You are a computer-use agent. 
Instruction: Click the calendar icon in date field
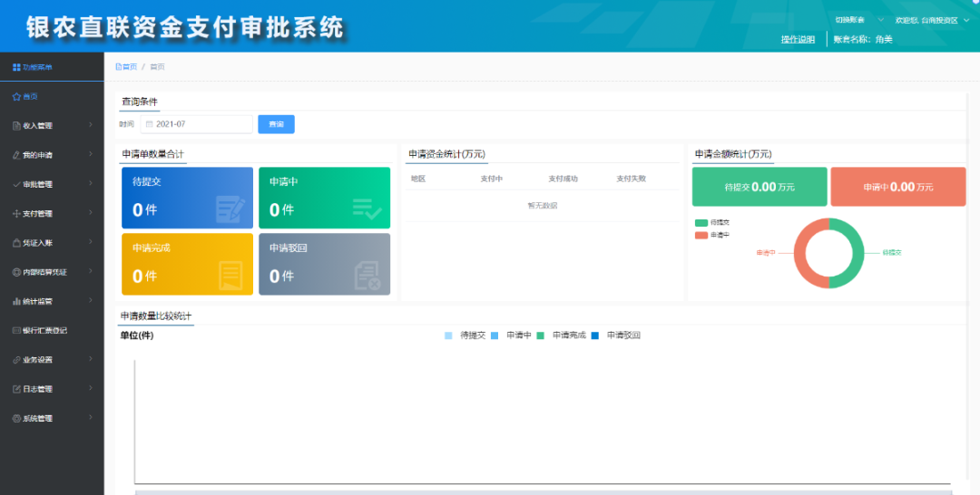[x=149, y=124]
